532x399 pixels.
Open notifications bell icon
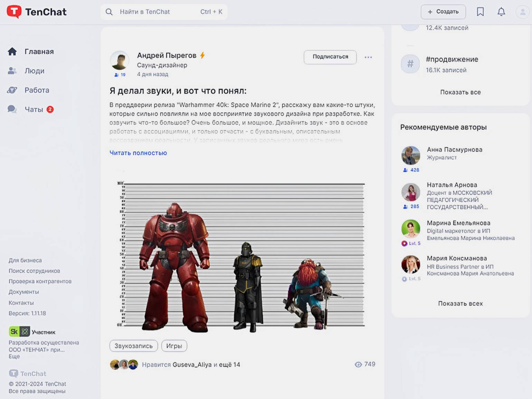pos(501,12)
